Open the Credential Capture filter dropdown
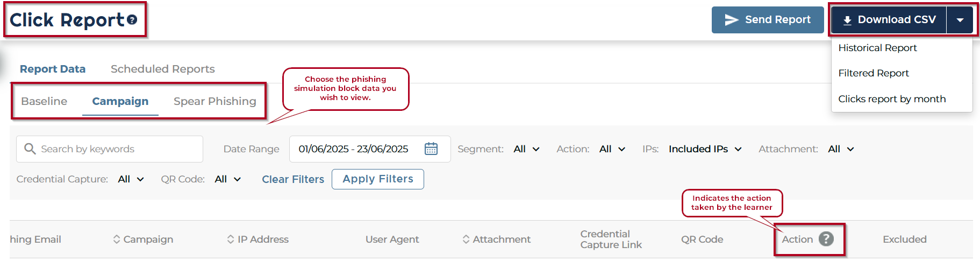The width and height of the screenshot is (980, 261). (131, 179)
